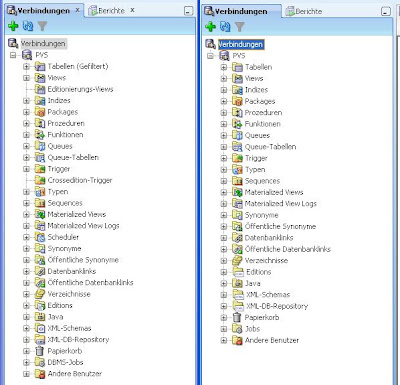Click the Verzeichnisse icon in right panel
The height and width of the screenshot is (385, 400).
point(237,261)
